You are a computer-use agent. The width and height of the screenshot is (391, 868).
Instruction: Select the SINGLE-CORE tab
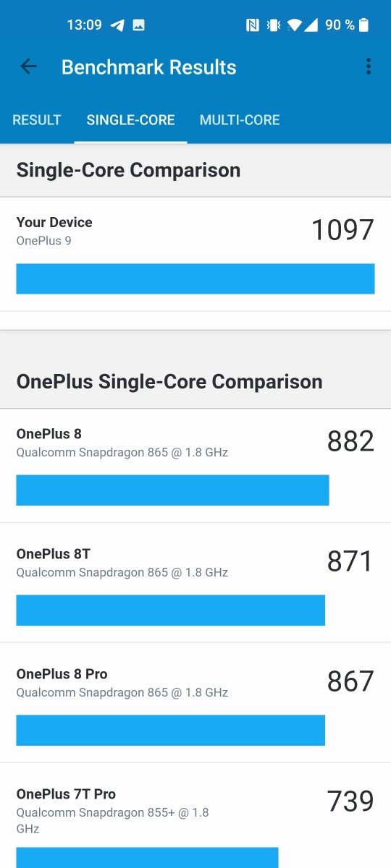(130, 120)
